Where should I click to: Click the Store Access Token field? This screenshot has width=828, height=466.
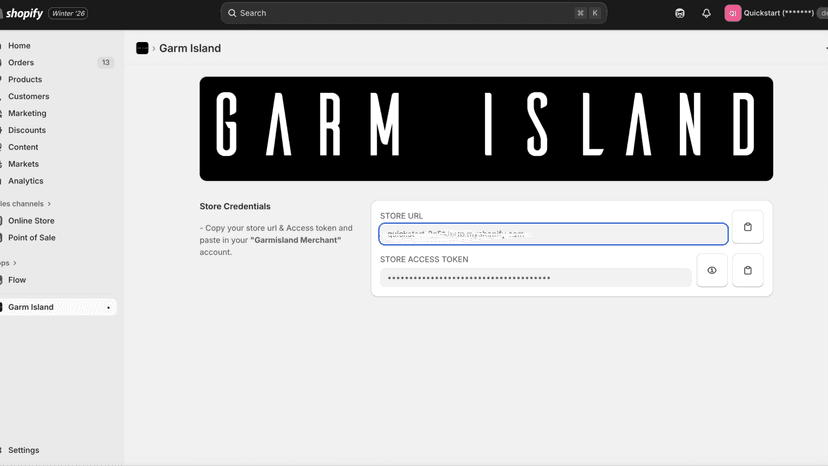(535, 277)
